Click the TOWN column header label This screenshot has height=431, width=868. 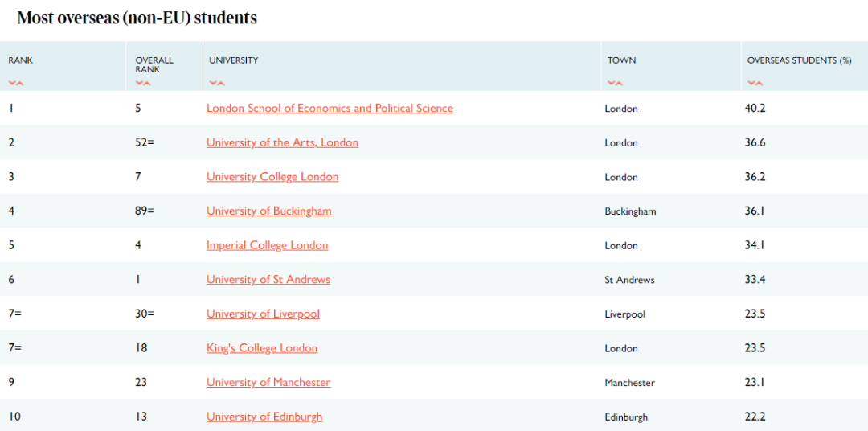click(x=621, y=60)
